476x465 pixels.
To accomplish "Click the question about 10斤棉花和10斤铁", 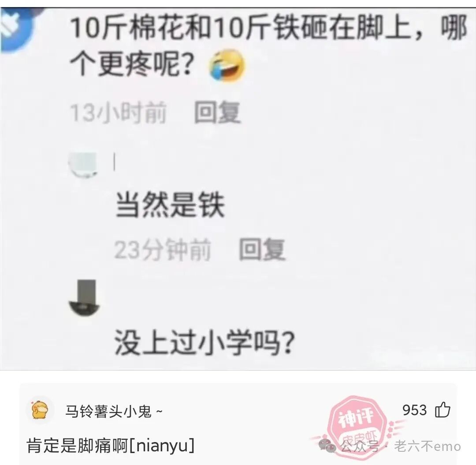I will point(268,45).
